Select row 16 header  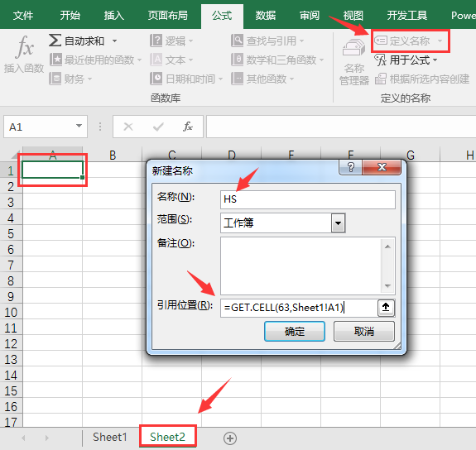point(11,407)
